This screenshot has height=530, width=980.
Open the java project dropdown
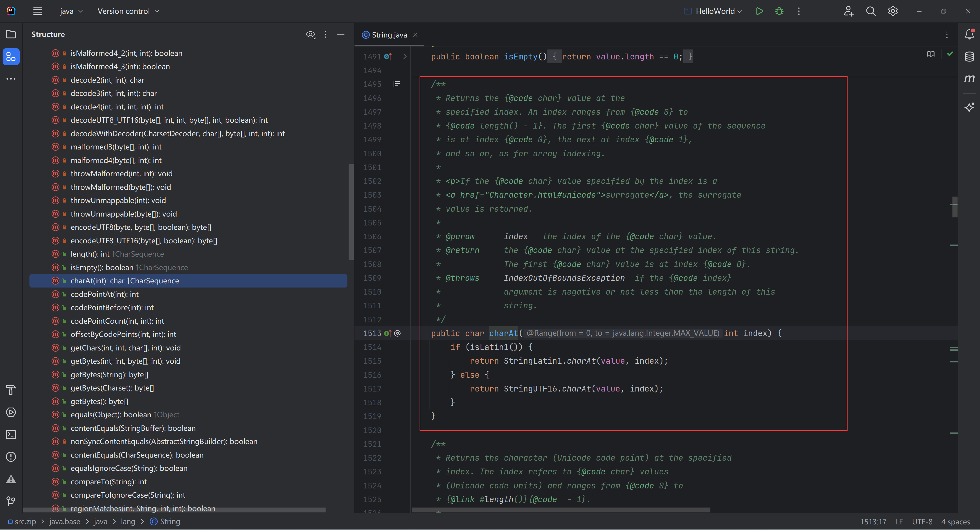pos(71,11)
